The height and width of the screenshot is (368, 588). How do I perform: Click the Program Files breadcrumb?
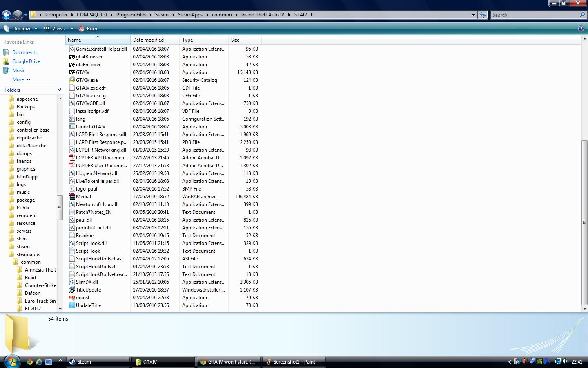(131, 15)
